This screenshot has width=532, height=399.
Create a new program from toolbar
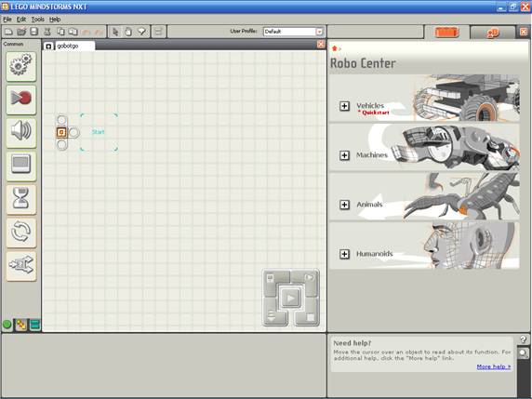pyautogui.click(x=8, y=32)
